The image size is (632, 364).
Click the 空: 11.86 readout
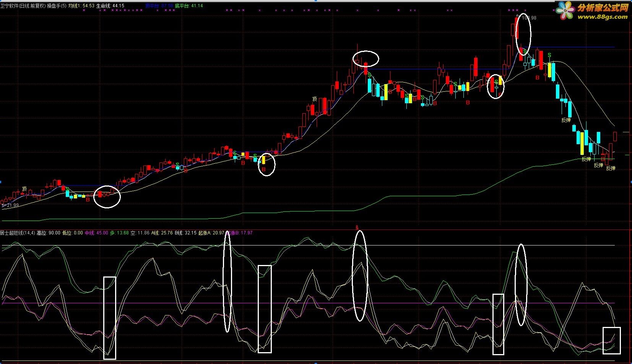(x=140, y=232)
